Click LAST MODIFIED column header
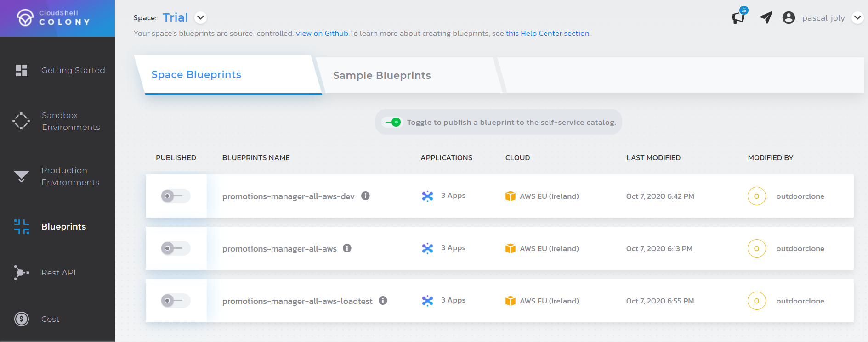This screenshot has height=342, width=868. click(x=653, y=158)
